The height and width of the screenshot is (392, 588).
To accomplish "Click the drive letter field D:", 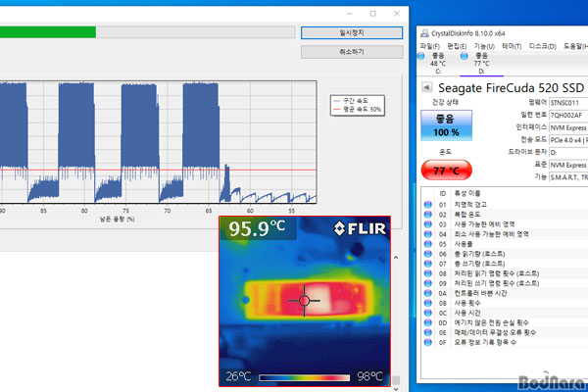I will click(x=568, y=152).
